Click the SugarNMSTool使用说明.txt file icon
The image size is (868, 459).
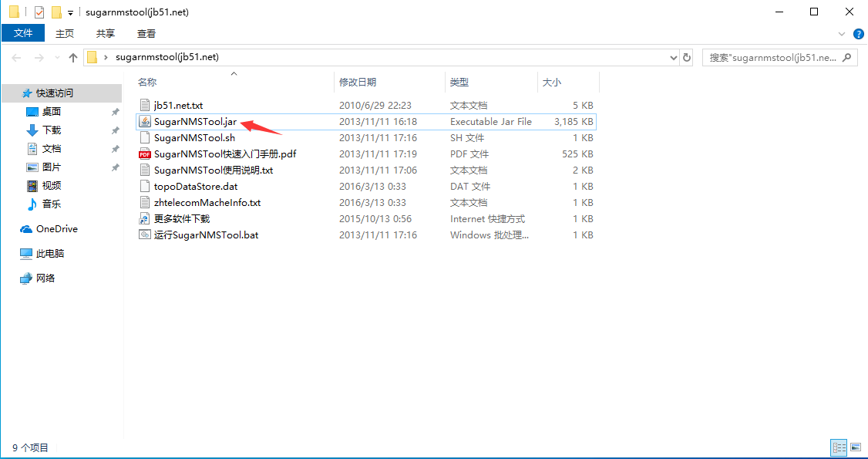(x=144, y=170)
